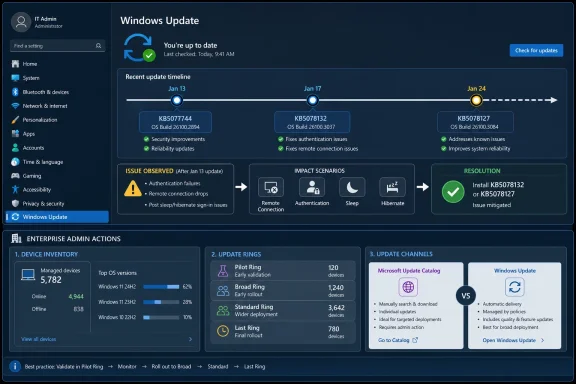Click the Windows 10 22H2 usage bar

pyautogui.click(x=161, y=317)
